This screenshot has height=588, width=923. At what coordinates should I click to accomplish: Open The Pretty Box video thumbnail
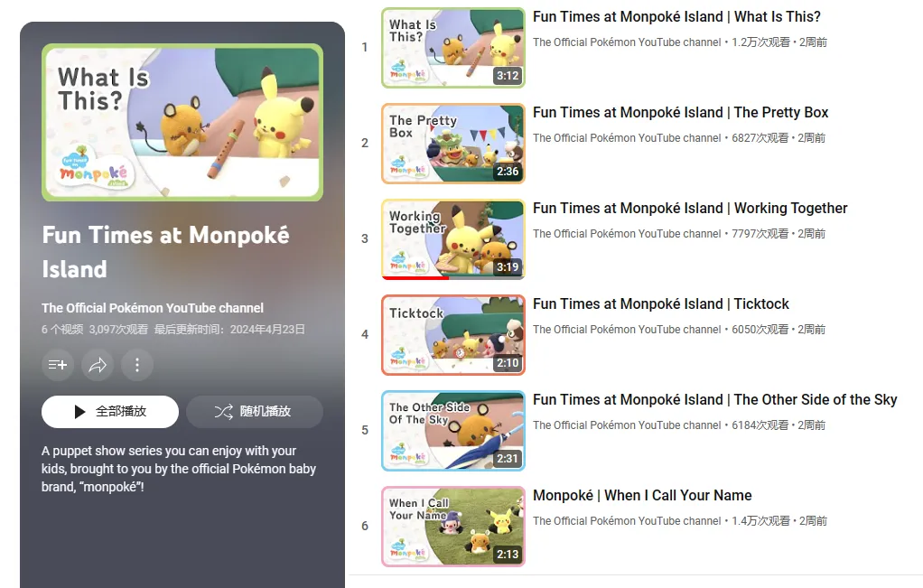pyautogui.click(x=453, y=144)
